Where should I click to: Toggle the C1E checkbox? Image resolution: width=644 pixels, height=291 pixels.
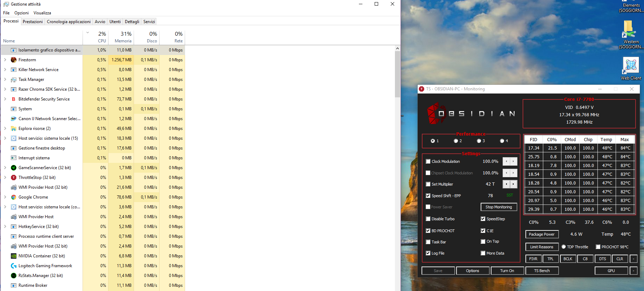(483, 231)
